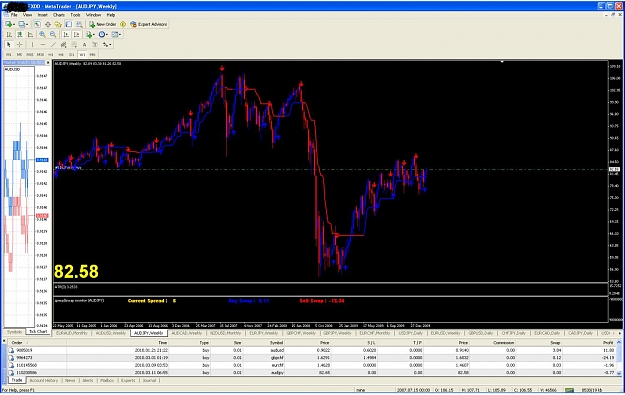Open the View menu
The height and width of the screenshot is (395, 625).
pyautogui.click(x=27, y=15)
